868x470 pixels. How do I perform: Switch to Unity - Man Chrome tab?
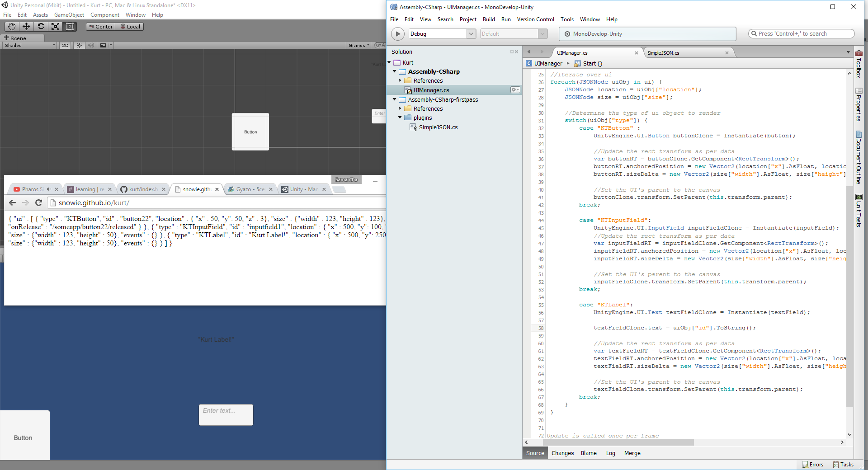pyautogui.click(x=304, y=189)
